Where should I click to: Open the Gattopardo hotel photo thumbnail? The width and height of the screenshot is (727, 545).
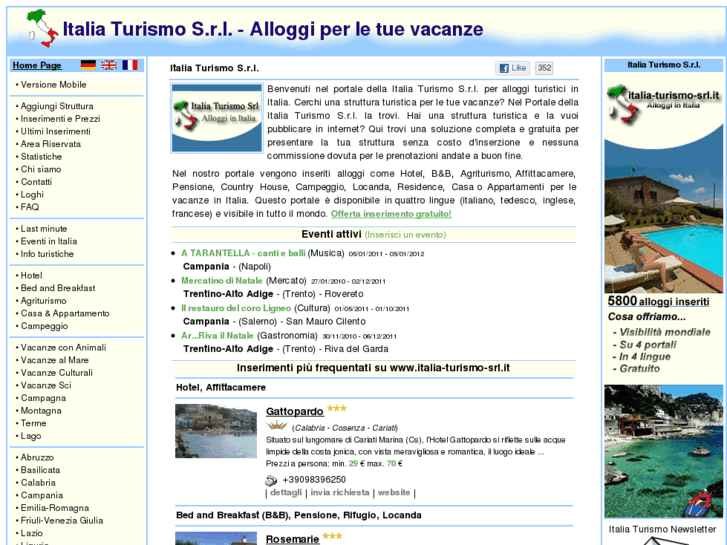(216, 431)
